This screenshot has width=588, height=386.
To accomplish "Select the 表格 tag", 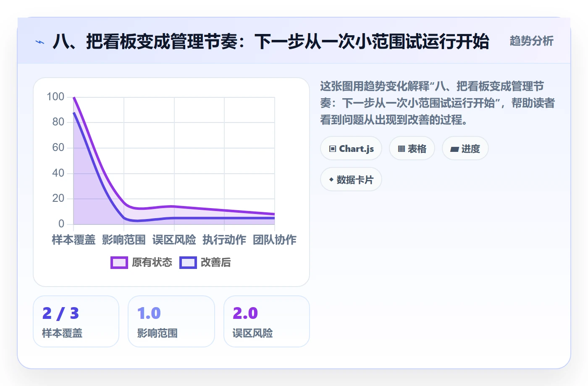I will point(412,149).
